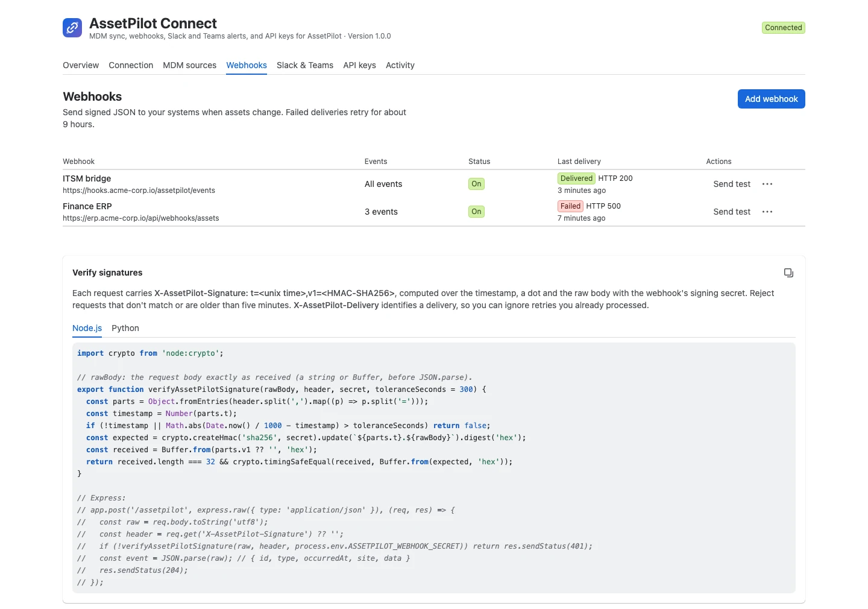Click the export function verifyAssetPilotSignature line
The height and width of the screenshot is (609, 868).
(x=281, y=390)
